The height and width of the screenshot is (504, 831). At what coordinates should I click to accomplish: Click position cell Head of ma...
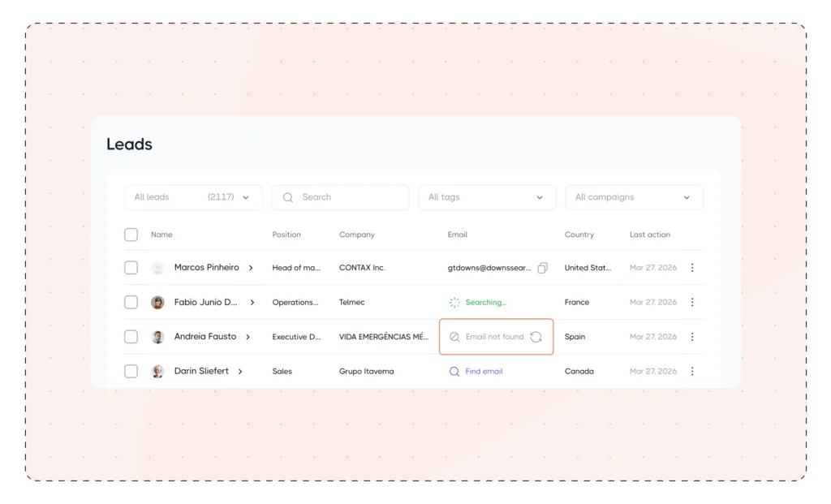tap(296, 268)
